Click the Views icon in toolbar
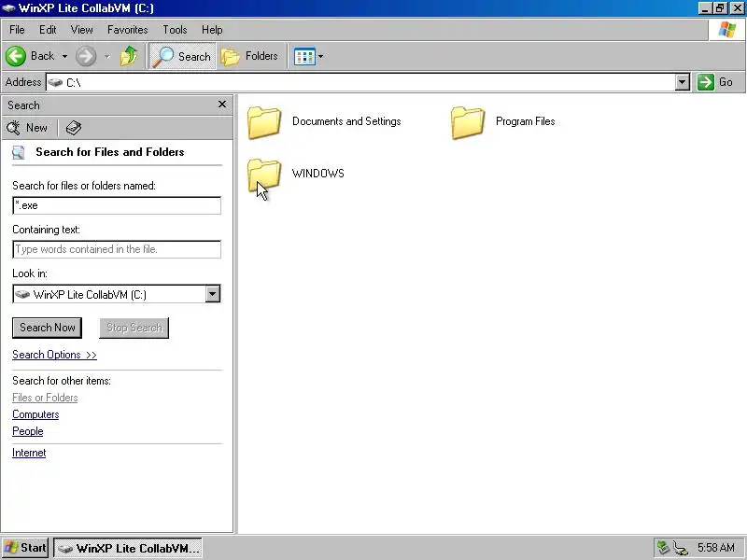747x560 pixels. point(304,56)
